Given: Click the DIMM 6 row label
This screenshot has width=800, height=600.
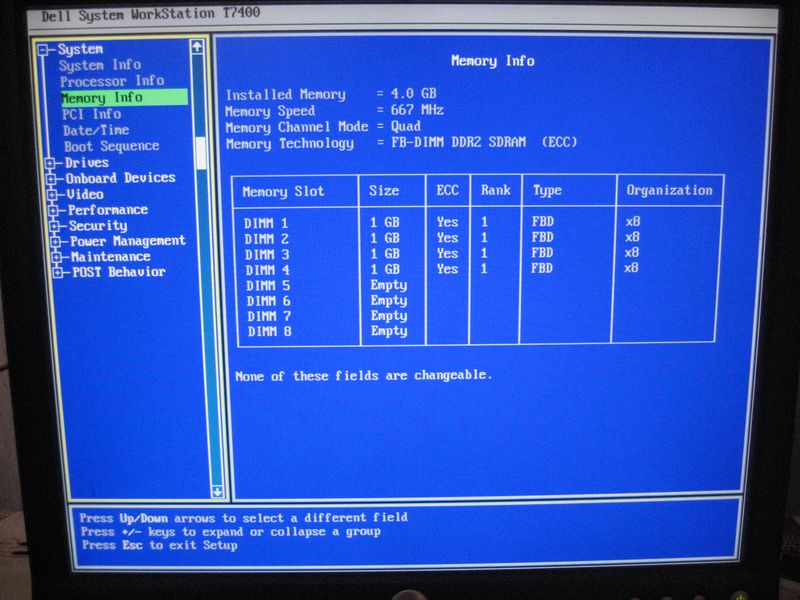Looking at the screenshot, I should [268, 301].
